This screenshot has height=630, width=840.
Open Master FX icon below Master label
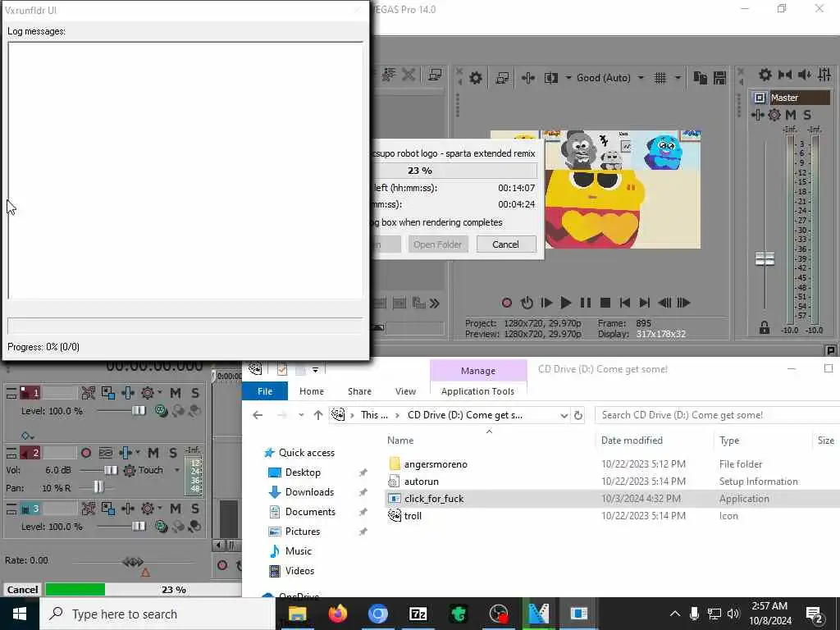[757, 115]
